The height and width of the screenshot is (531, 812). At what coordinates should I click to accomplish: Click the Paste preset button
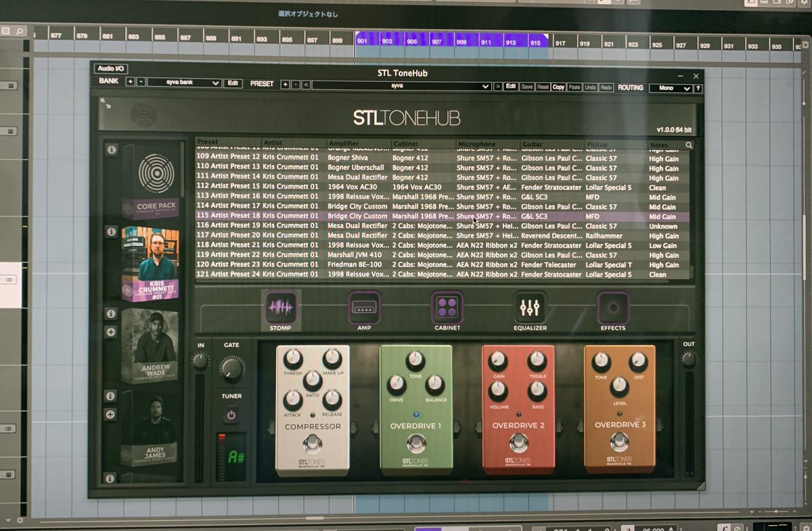coord(574,87)
